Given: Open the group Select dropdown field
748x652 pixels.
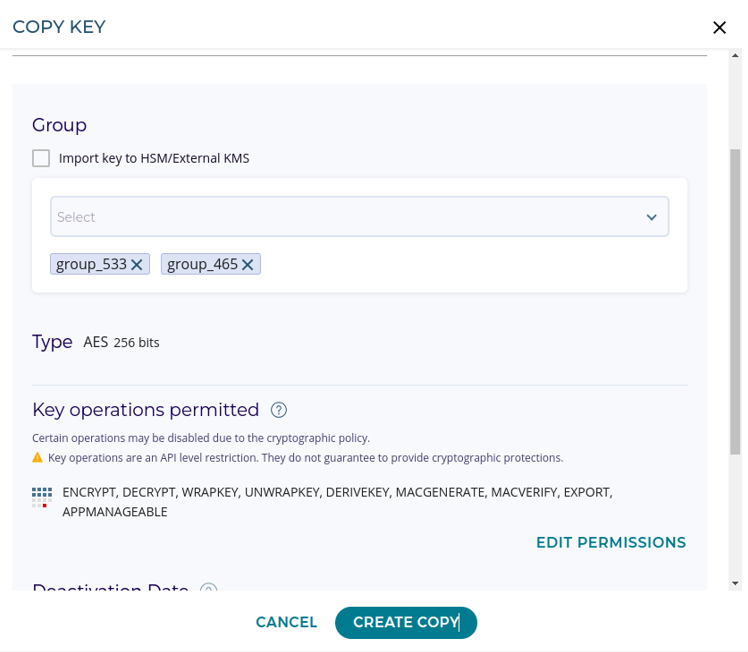Looking at the screenshot, I should [x=340, y=217].
